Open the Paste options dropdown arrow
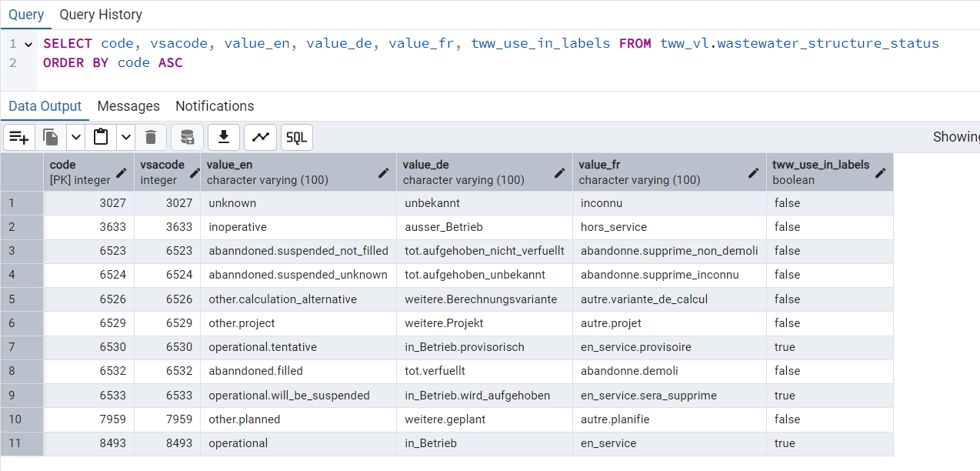 coord(125,137)
